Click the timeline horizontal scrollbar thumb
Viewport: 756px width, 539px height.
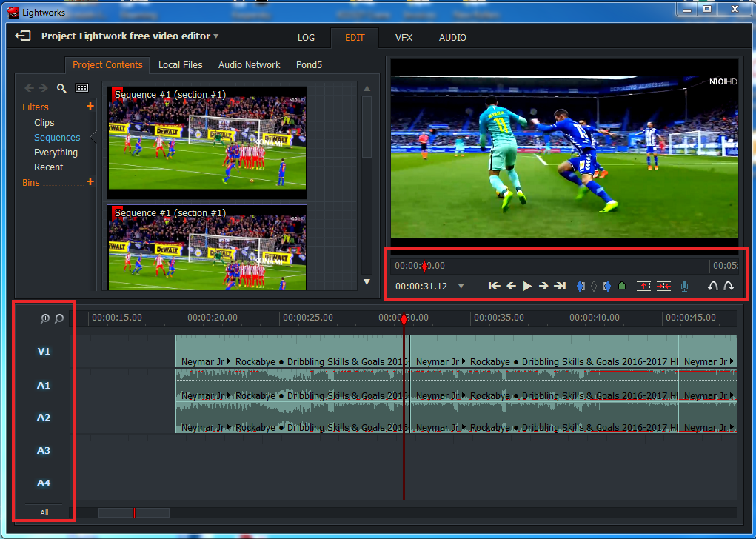pyautogui.click(x=133, y=512)
